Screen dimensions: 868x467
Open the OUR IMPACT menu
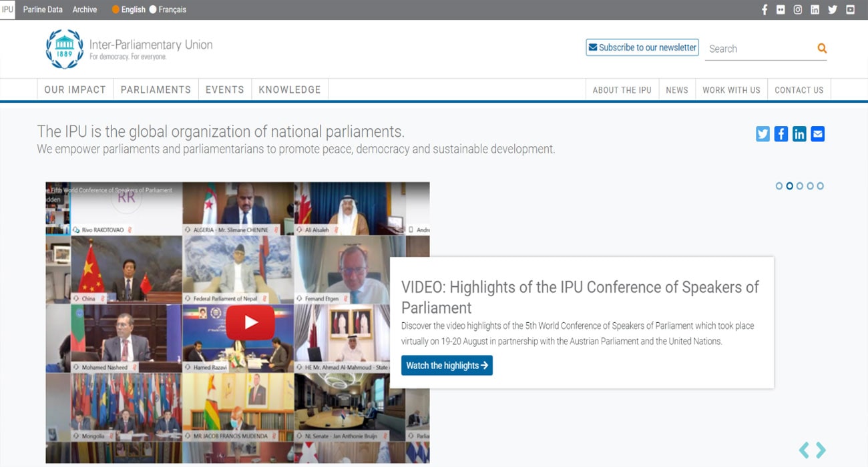click(x=75, y=89)
